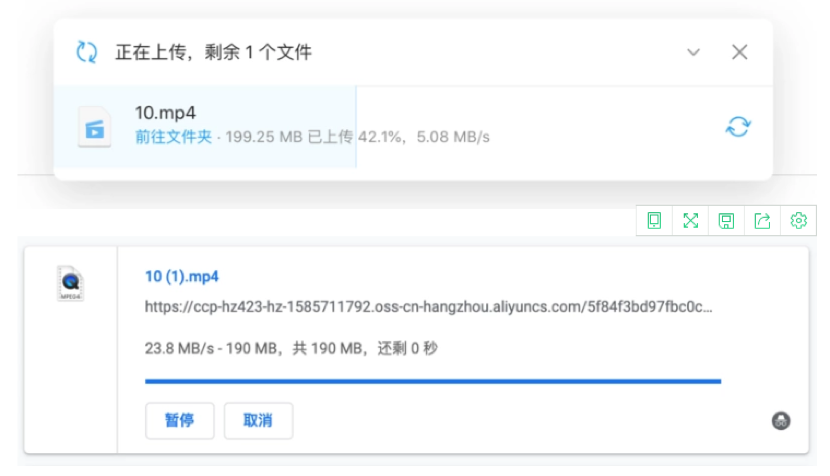Image resolution: width=830 pixels, height=476 pixels.
Task: Open the 前往文件夹 link
Action: coord(174,137)
